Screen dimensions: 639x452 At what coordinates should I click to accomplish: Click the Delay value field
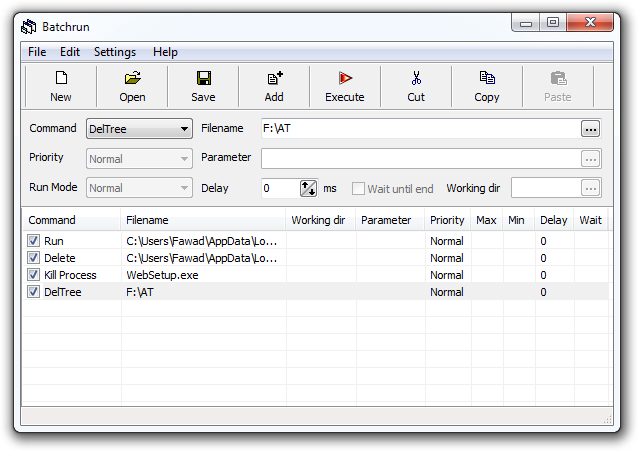(x=280, y=188)
